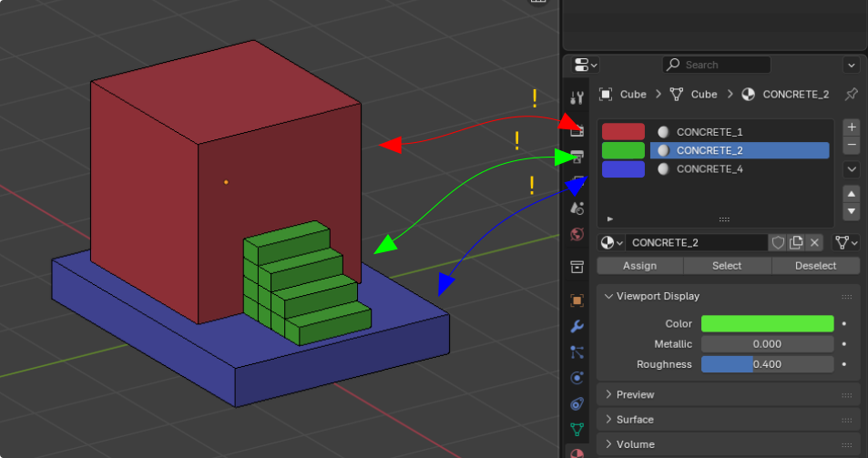Move material slot down in list
The height and width of the screenshot is (458, 868).
tap(852, 210)
